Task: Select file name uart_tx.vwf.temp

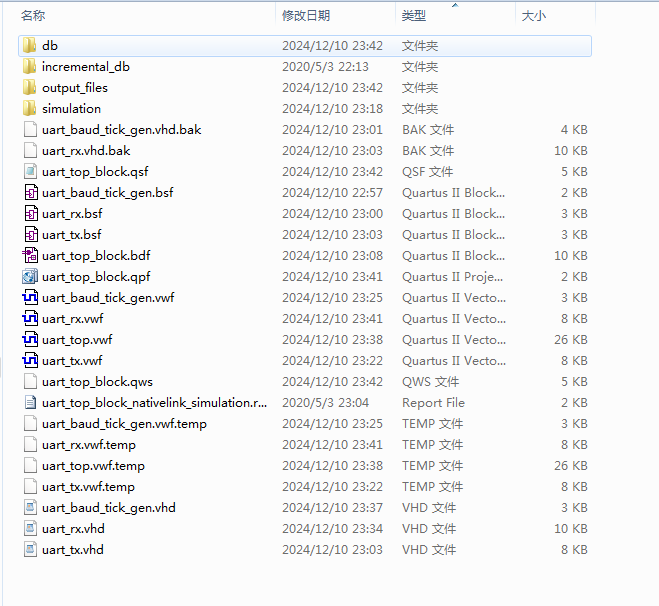Action: coord(88,487)
